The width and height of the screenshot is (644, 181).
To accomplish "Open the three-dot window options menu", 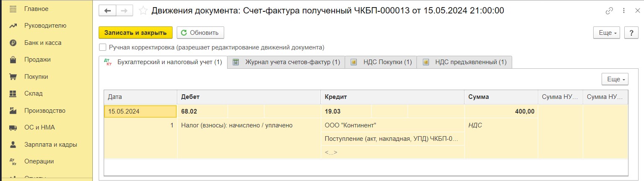I will point(624,11).
